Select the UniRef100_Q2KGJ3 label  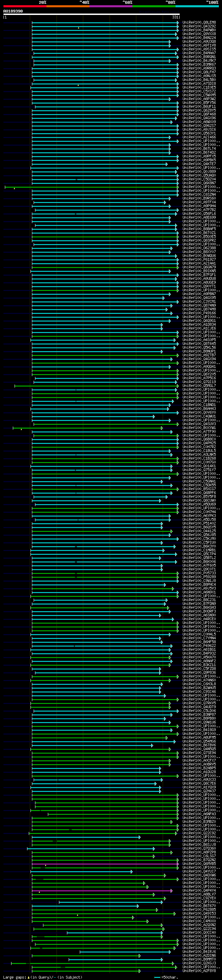click(199, 963)
